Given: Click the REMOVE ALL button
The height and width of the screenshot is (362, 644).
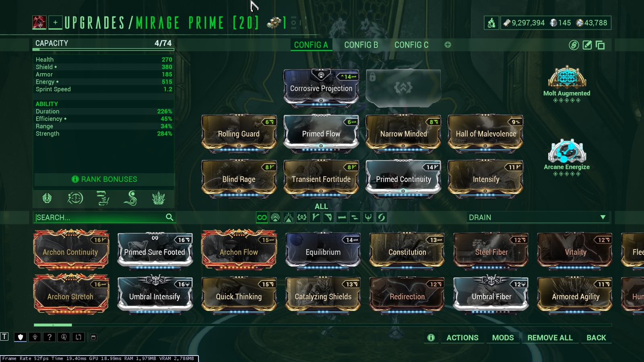Looking at the screenshot, I should pos(550,338).
